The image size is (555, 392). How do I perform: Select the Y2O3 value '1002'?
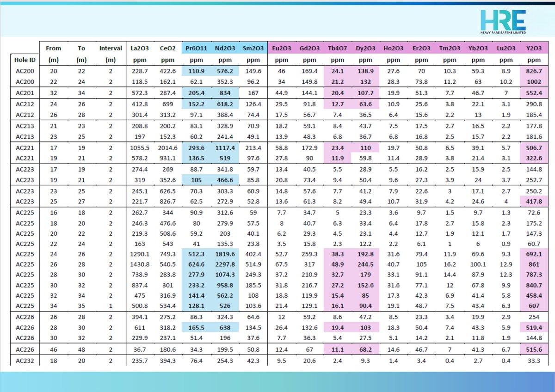[x=534, y=82]
